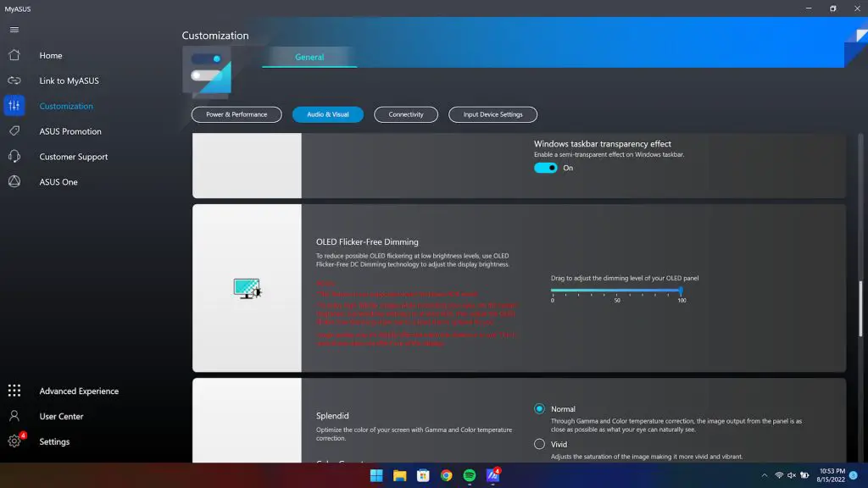This screenshot has width=868, height=488.
Task: Click the OLED Flicker-Free Dimming heading
Action: coord(367,241)
